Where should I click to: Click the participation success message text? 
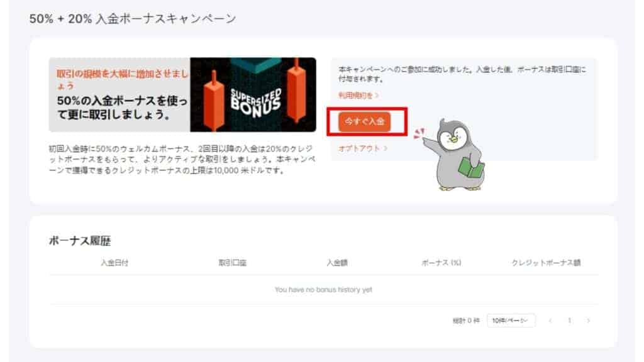462,74
